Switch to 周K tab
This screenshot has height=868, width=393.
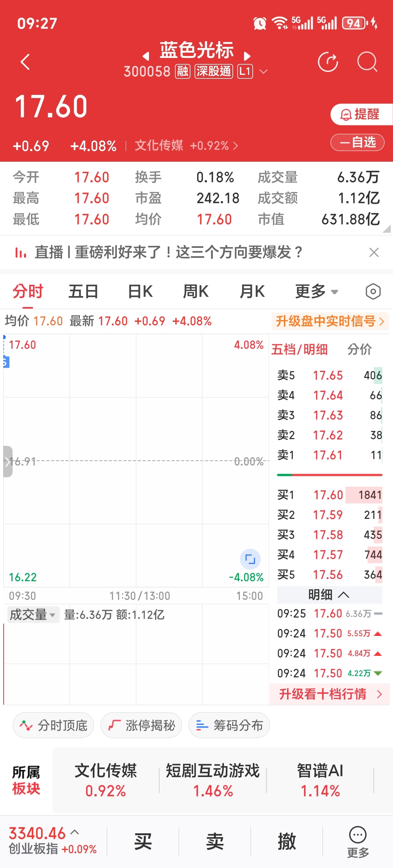click(196, 292)
